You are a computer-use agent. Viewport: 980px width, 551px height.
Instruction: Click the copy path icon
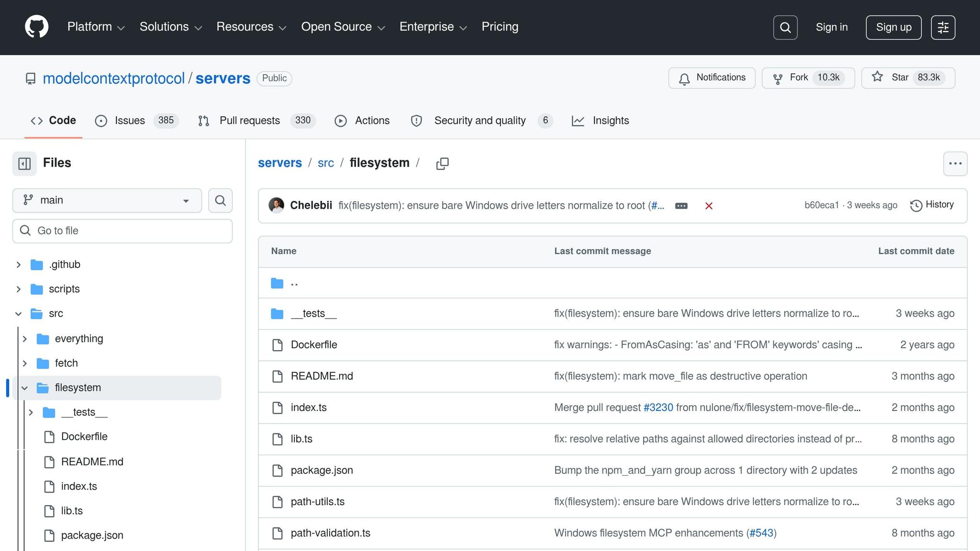442,164
